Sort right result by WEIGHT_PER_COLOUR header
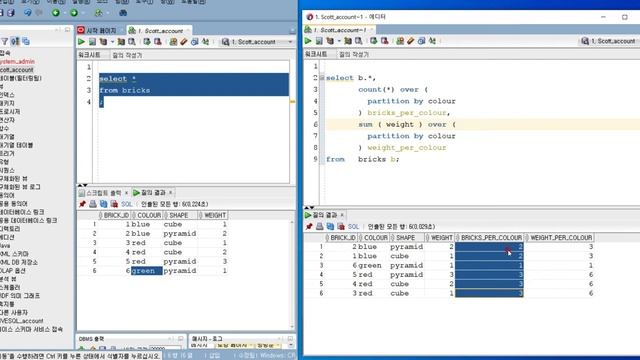Image resolution: width=640 pixels, height=360 pixels. pos(559,238)
